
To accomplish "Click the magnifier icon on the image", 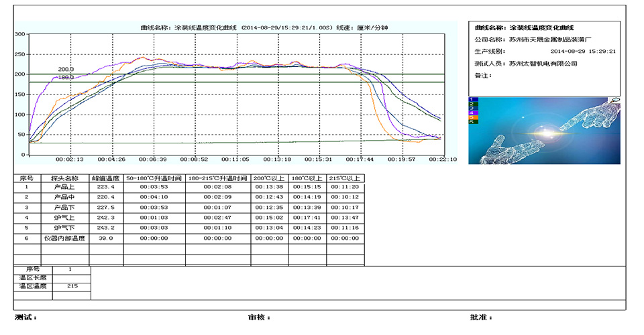I will pos(616,100).
